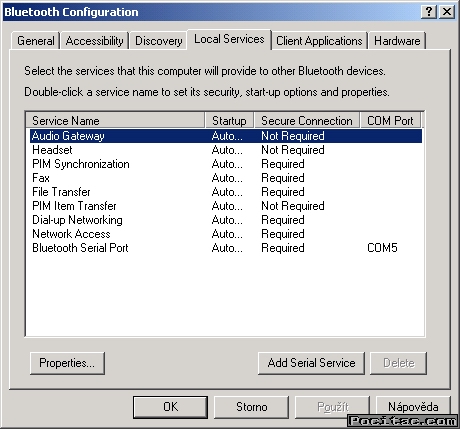Image resolution: width=460 pixels, height=429 pixels.
Task: Click Headset's Not Required security value
Action: pos(293,150)
